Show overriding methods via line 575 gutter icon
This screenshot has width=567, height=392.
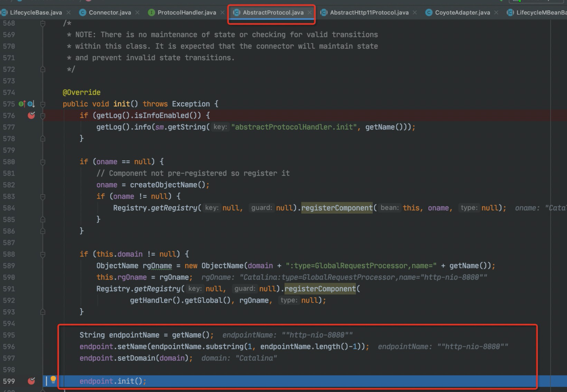(31, 104)
